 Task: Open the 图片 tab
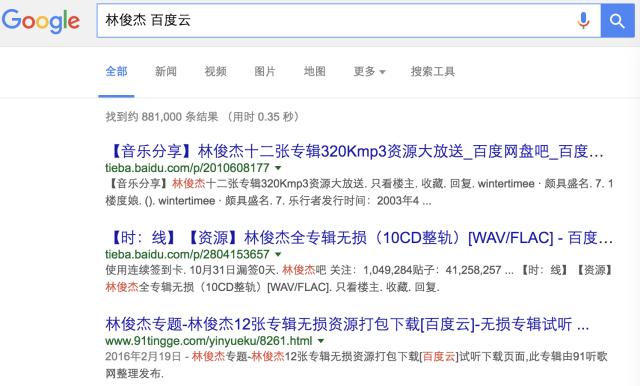(265, 71)
